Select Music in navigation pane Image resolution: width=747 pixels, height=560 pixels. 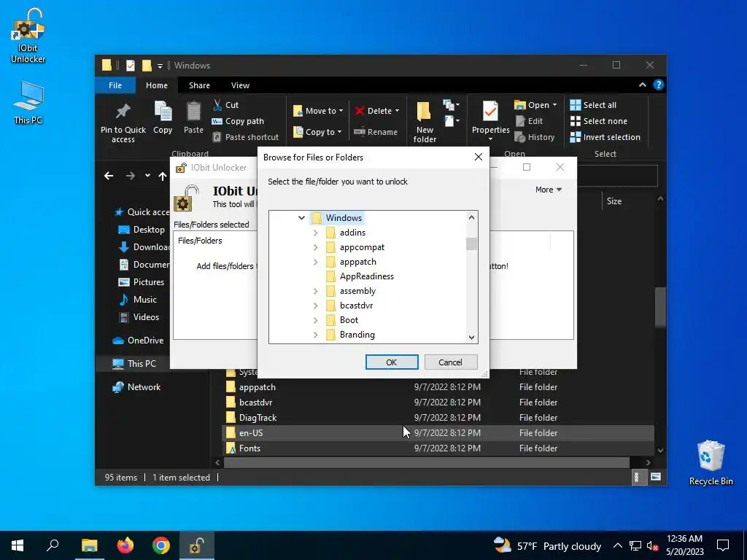point(138,300)
